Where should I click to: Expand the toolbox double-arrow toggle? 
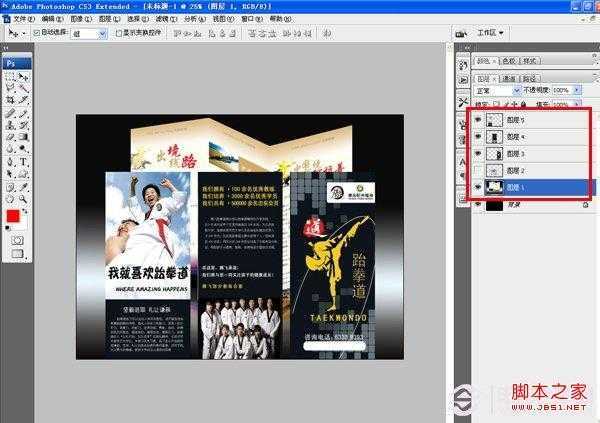tap(6, 48)
